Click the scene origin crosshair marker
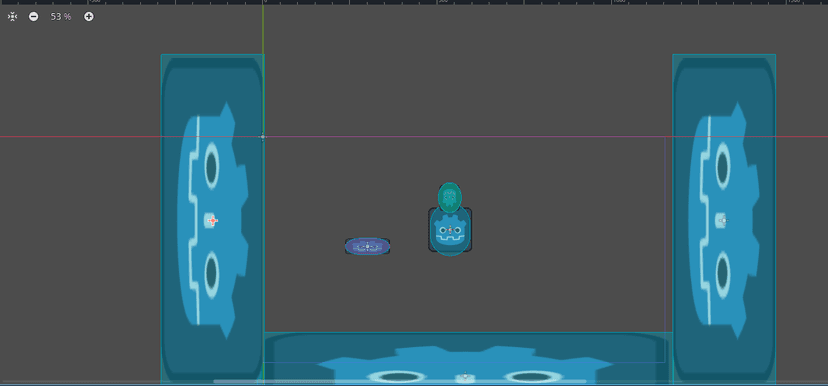This screenshot has width=828, height=386. pos(262,137)
